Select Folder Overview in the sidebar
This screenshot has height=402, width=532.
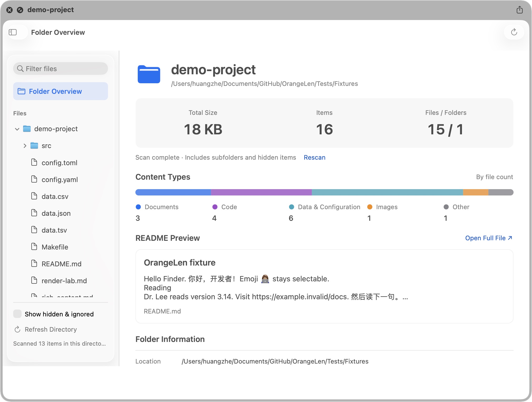[x=61, y=91]
